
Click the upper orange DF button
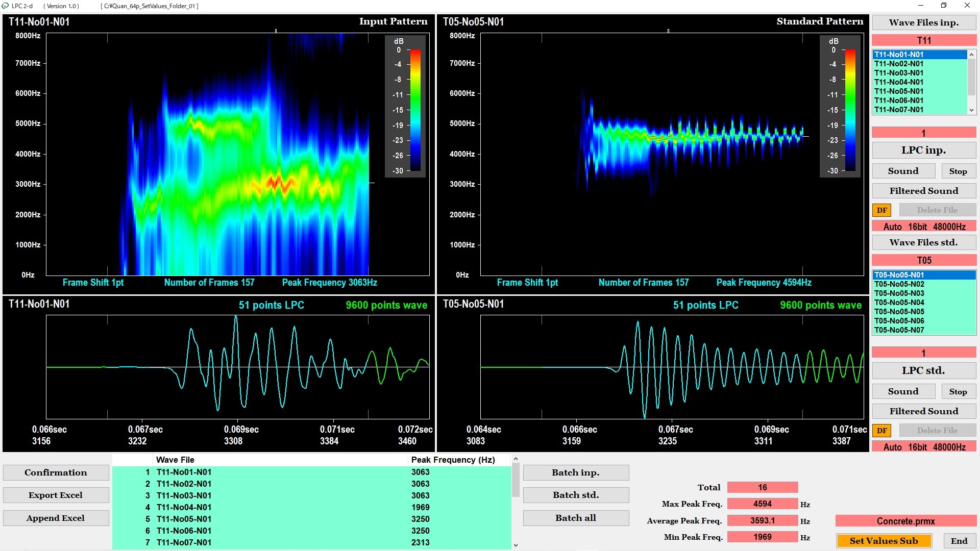[881, 210]
